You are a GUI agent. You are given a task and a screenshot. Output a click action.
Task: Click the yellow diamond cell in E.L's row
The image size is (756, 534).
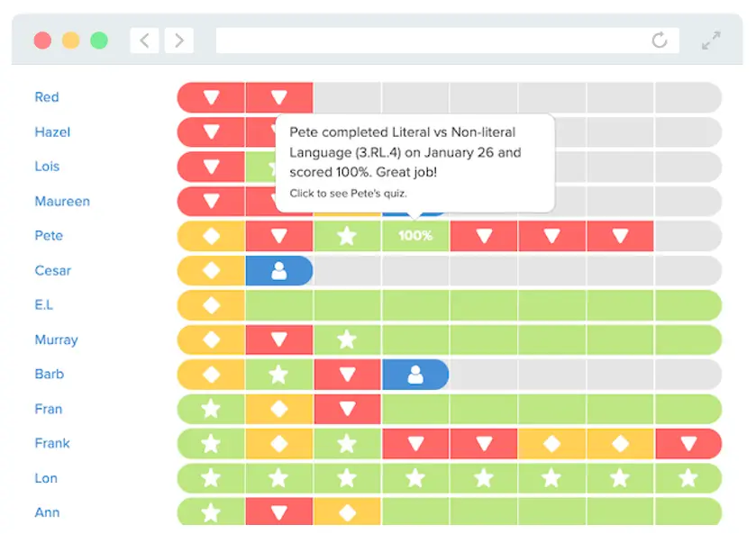(211, 305)
